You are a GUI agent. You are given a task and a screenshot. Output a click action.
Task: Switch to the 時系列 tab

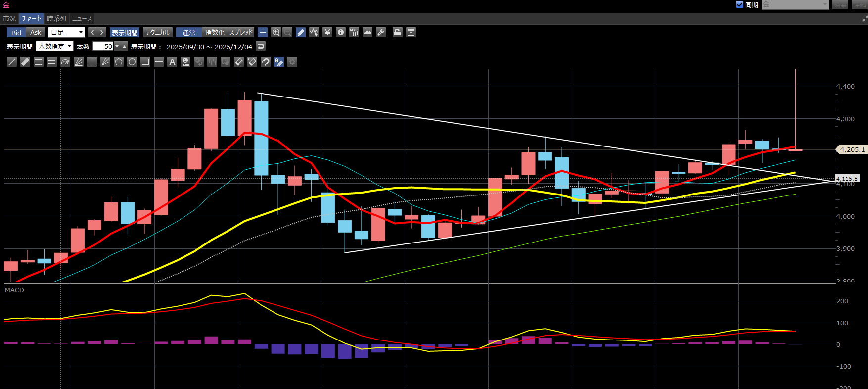[56, 18]
